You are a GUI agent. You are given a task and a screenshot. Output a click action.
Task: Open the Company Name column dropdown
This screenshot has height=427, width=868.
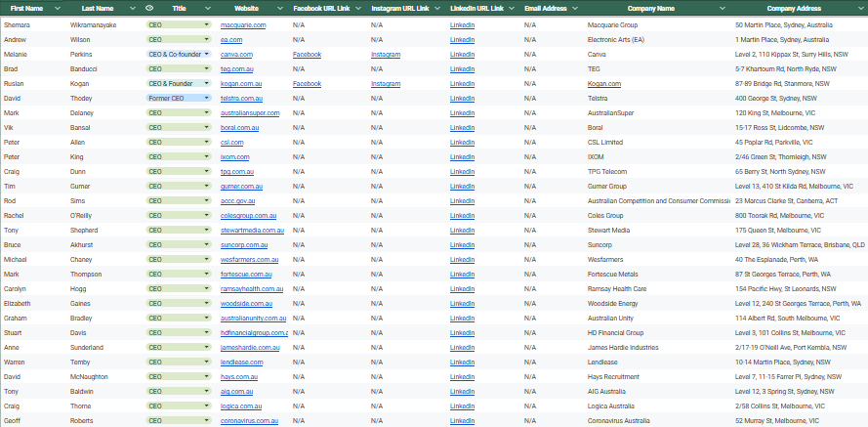722,9
